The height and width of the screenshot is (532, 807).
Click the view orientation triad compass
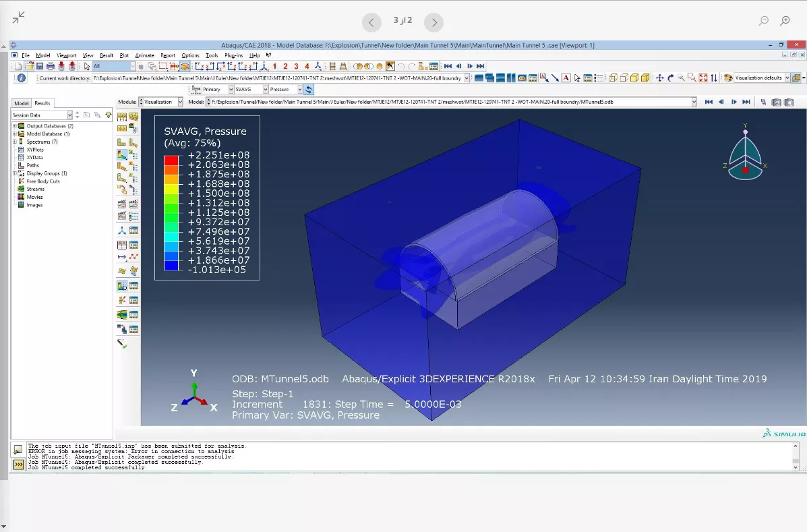[x=745, y=153]
